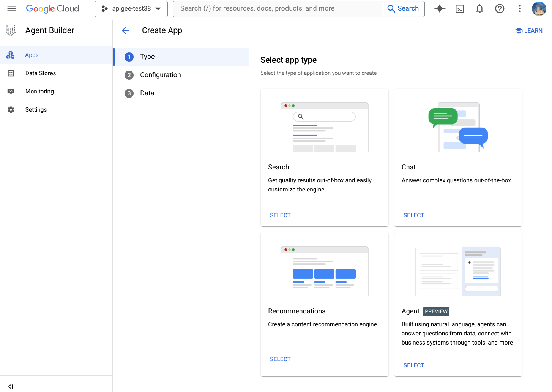Click the Chat app type illustration
Viewport: 552px width, 392px height.
[x=458, y=127]
